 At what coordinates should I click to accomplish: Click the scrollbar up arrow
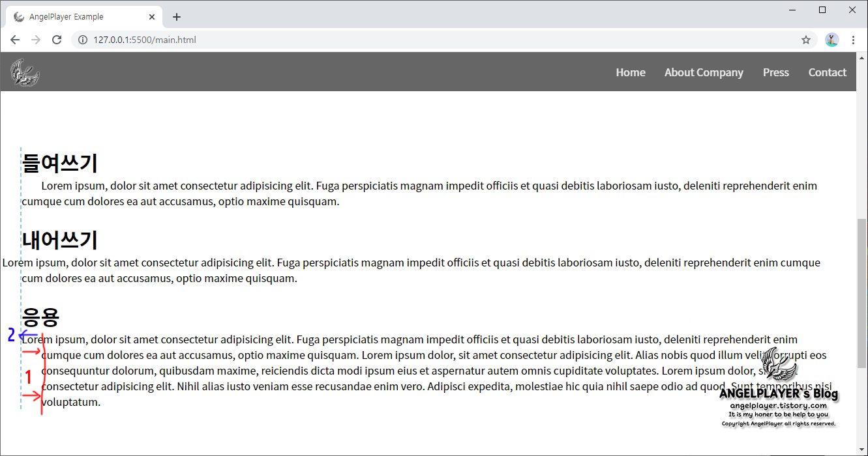coord(861,57)
